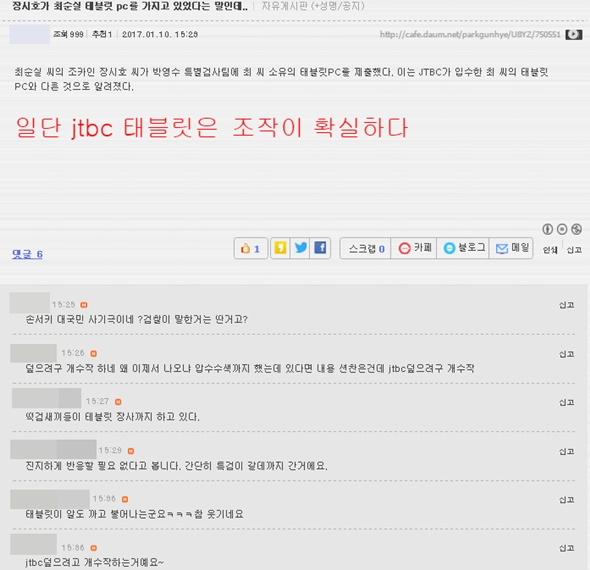
Task: Scrap post to 블로그 with blue icon
Action: pos(464,248)
